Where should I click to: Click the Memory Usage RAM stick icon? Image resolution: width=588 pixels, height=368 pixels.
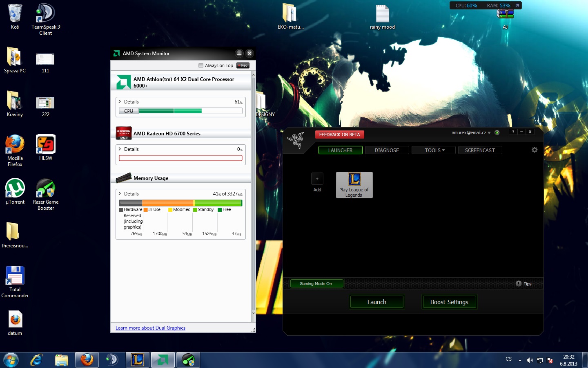[124, 177]
